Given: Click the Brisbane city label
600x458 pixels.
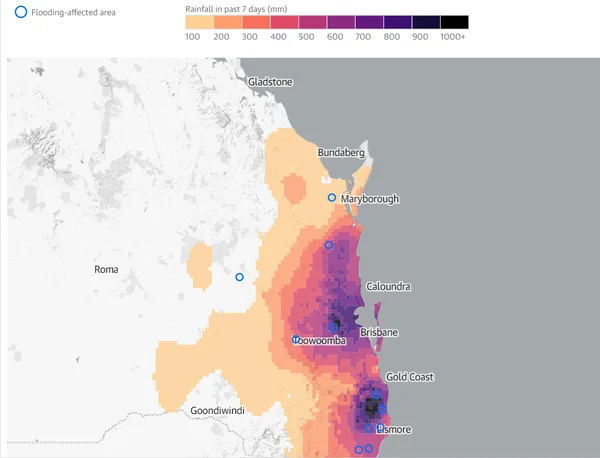Looking at the screenshot, I should click(379, 332).
